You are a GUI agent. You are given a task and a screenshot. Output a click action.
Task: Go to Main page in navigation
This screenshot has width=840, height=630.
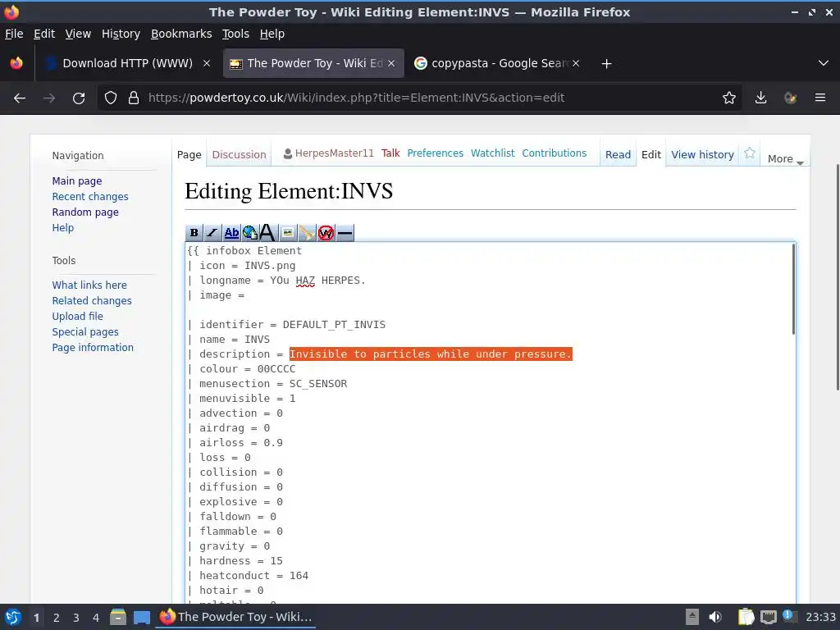pyautogui.click(x=76, y=181)
